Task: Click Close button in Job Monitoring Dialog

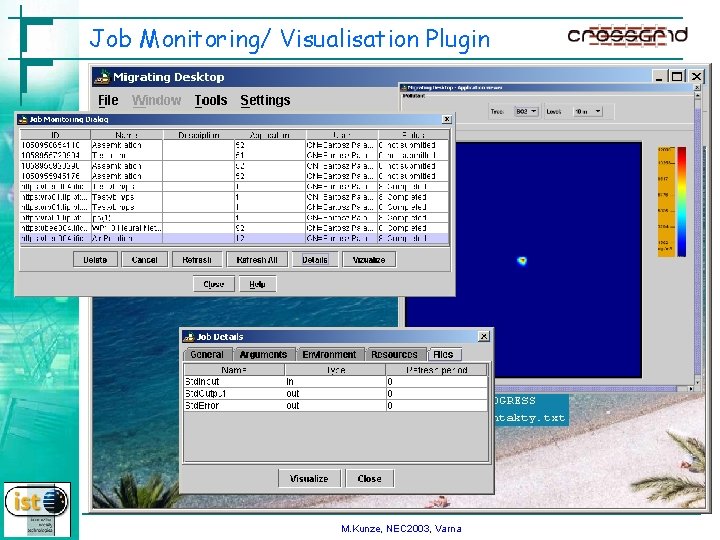Action: pyautogui.click(x=214, y=284)
